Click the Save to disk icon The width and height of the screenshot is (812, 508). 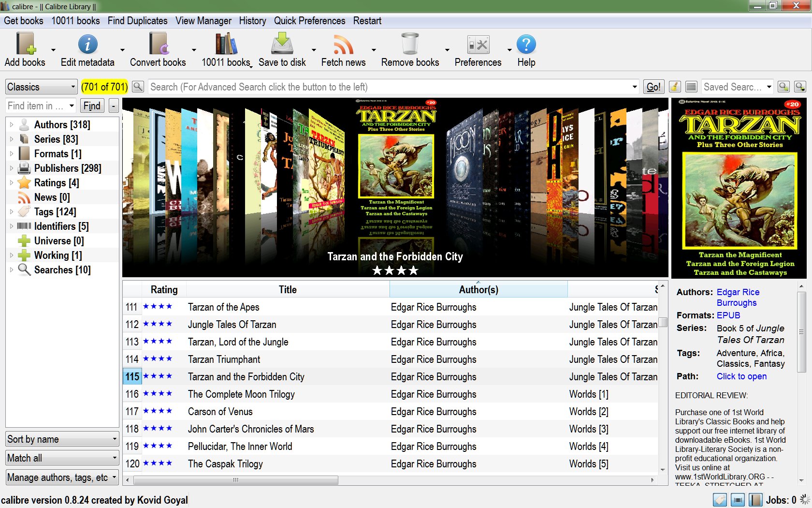(282, 44)
